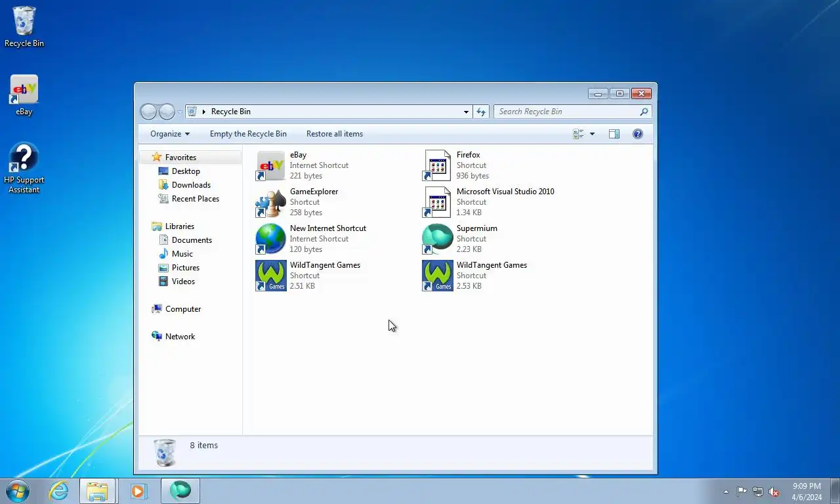
Task: Show hidden tray icons arrow
Action: pos(726,492)
